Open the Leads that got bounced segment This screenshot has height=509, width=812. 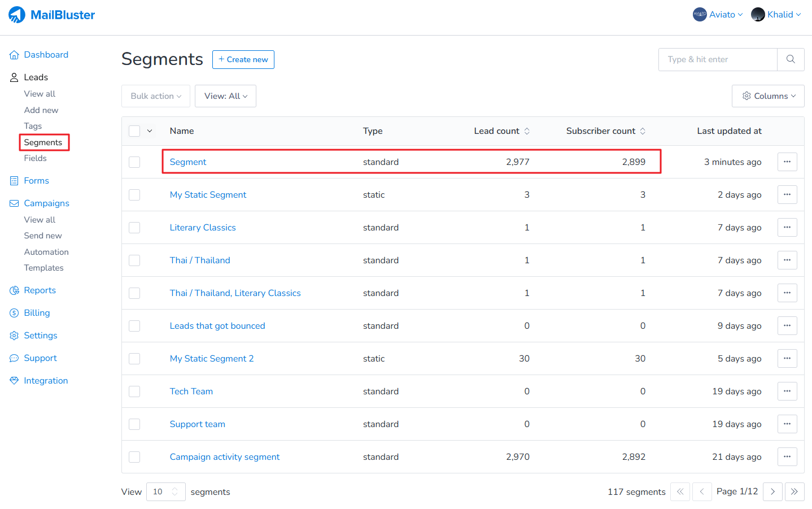217,326
